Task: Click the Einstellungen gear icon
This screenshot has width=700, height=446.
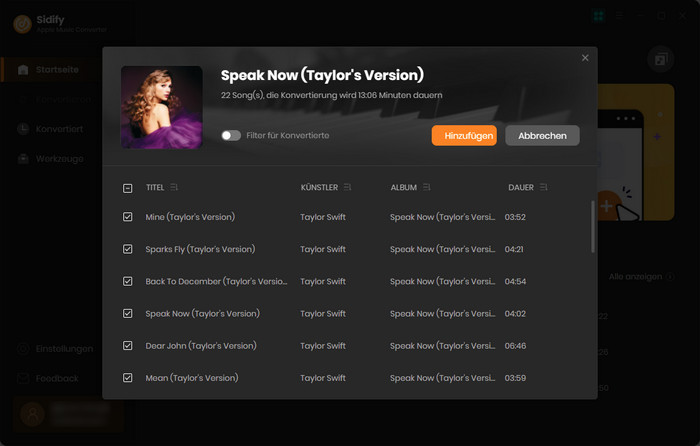Action: [x=23, y=349]
